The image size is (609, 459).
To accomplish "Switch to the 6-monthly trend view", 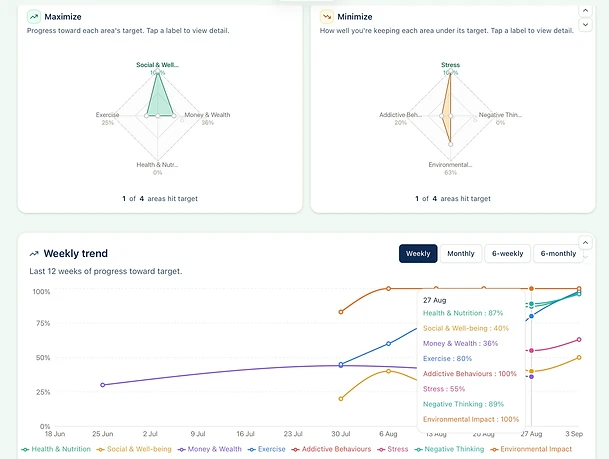I will coord(558,254).
